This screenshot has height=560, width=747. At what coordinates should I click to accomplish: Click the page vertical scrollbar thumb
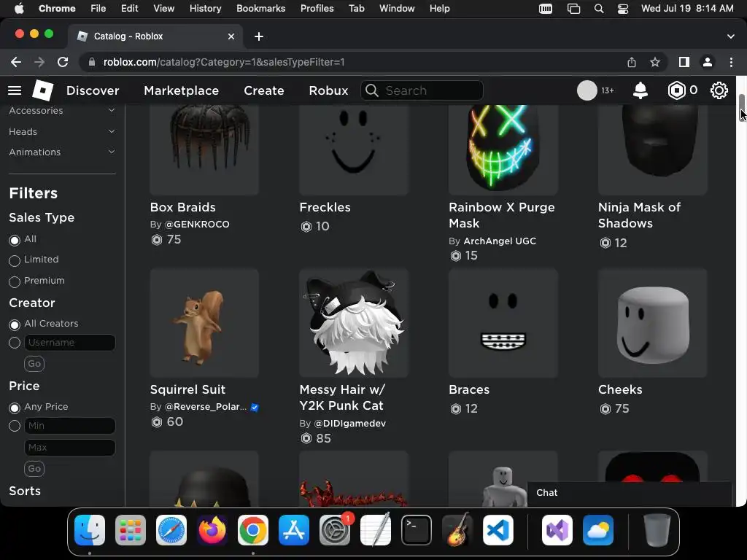(x=741, y=108)
